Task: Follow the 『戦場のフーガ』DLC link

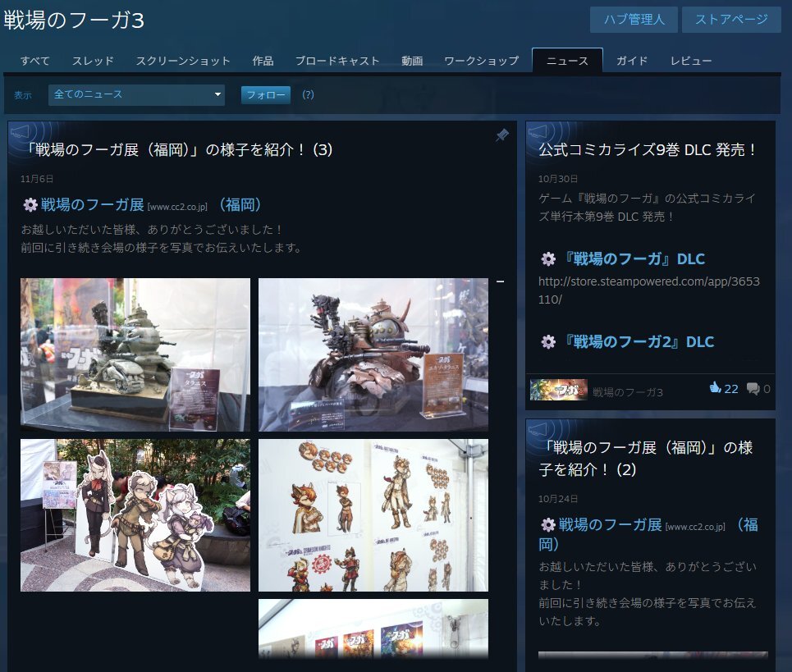Action: coord(634,259)
